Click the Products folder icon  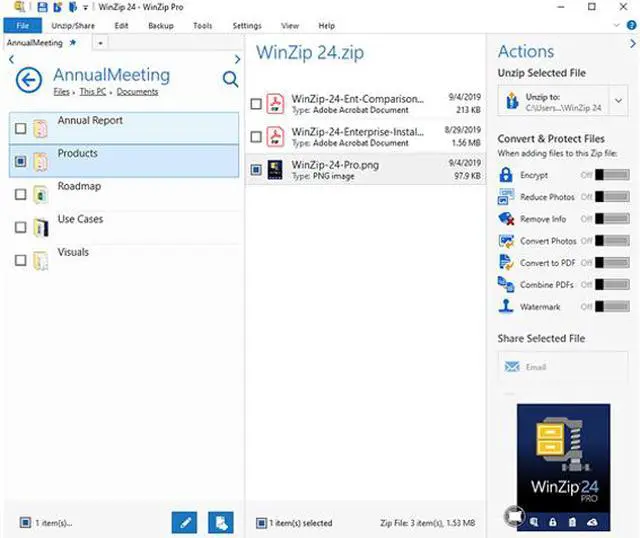[40, 162]
